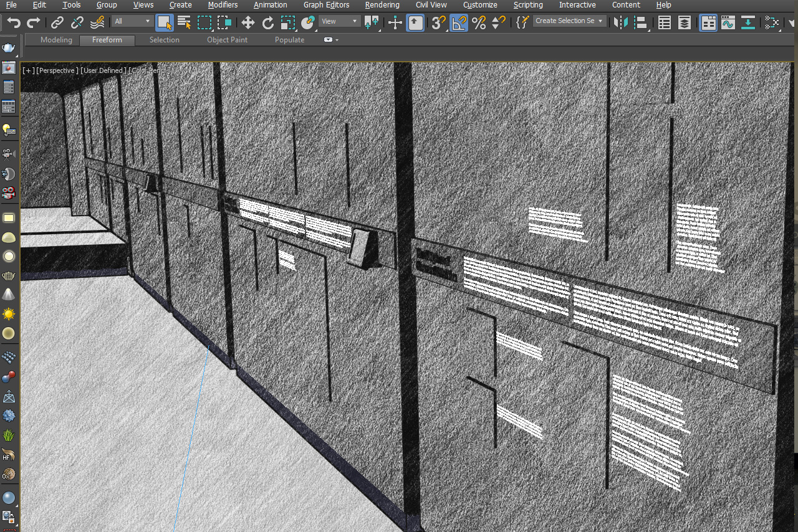
Task: Activate the Select and Place tool
Action: [x=308, y=23]
